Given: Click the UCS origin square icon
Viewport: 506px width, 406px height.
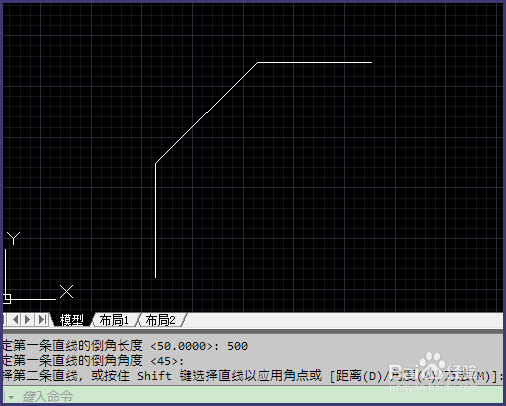Looking at the screenshot, I should click(7, 299).
